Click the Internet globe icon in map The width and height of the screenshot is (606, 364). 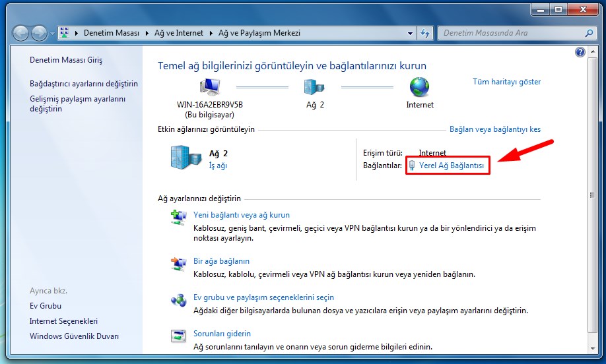(x=419, y=87)
